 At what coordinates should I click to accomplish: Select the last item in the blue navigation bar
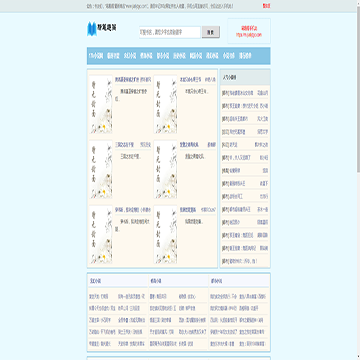point(245,56)
